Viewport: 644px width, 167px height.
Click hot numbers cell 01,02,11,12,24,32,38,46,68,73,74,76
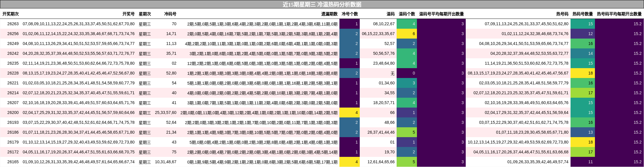pos(535,34)
